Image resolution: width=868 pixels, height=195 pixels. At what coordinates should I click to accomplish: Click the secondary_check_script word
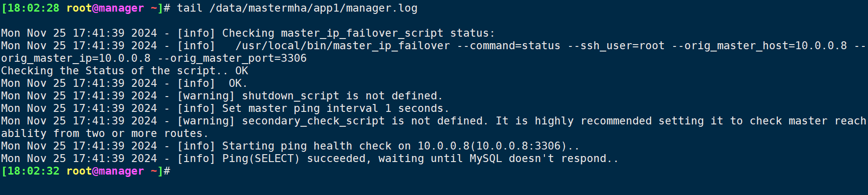click(x=313, y=121)
